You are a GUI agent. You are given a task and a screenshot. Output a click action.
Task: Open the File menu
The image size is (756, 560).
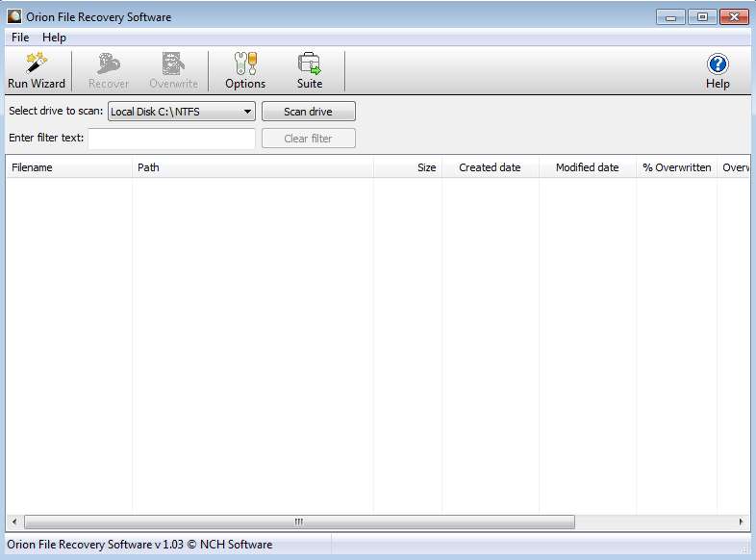click(x=20, y=38)
